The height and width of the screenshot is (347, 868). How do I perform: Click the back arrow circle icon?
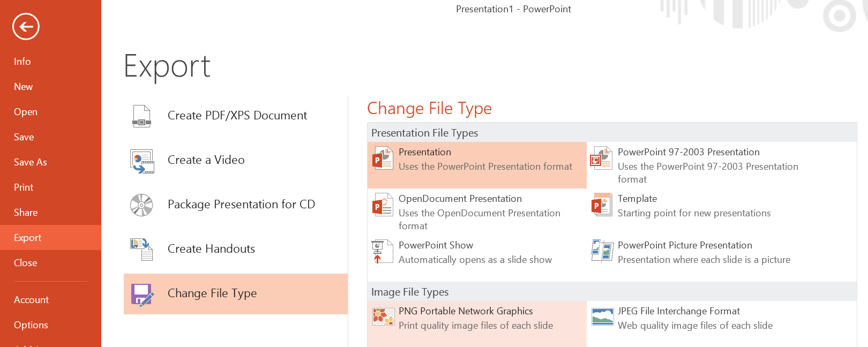(x=26, y=26)
